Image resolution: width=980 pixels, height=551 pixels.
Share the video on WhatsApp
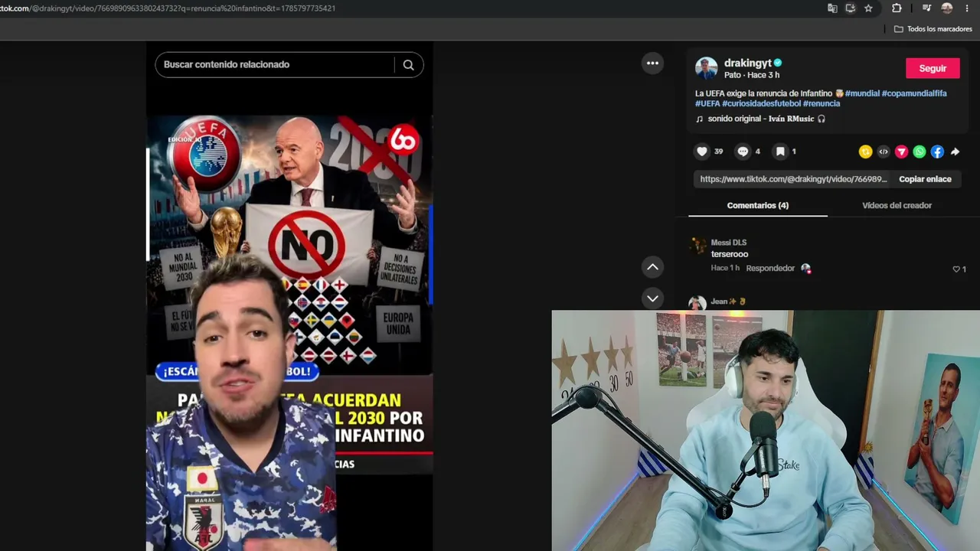tap(920, 152)
